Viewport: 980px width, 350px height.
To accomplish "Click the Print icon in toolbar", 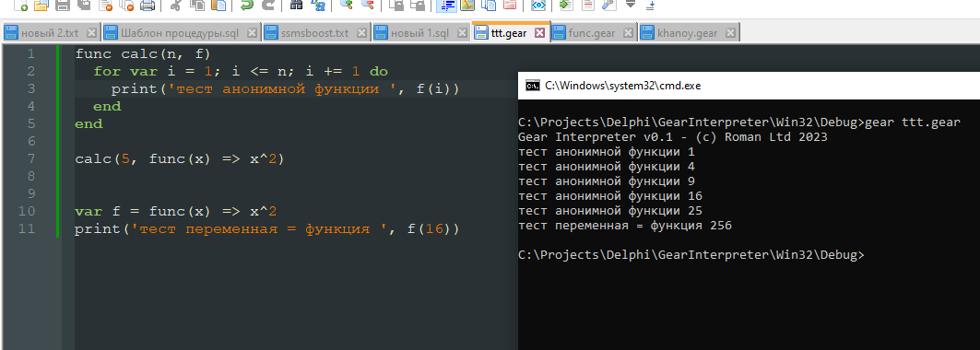I will (148, 6).
